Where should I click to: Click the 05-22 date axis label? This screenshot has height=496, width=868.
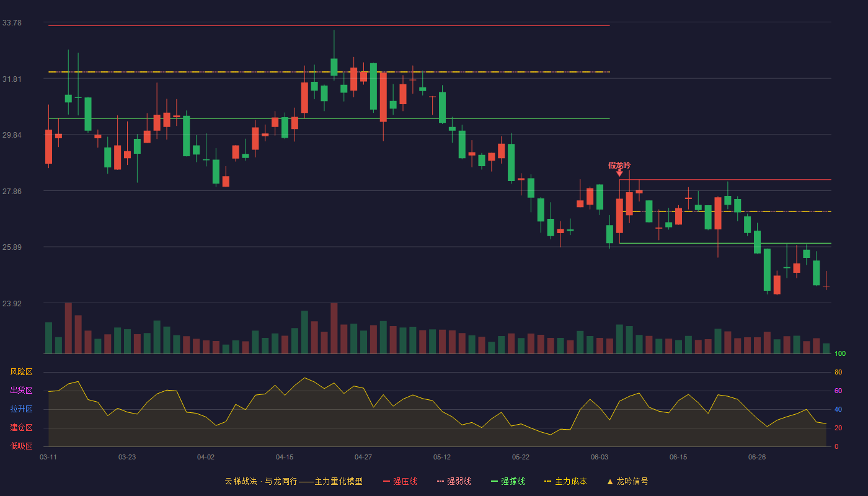pyautogui.click(x=521, y=457)
